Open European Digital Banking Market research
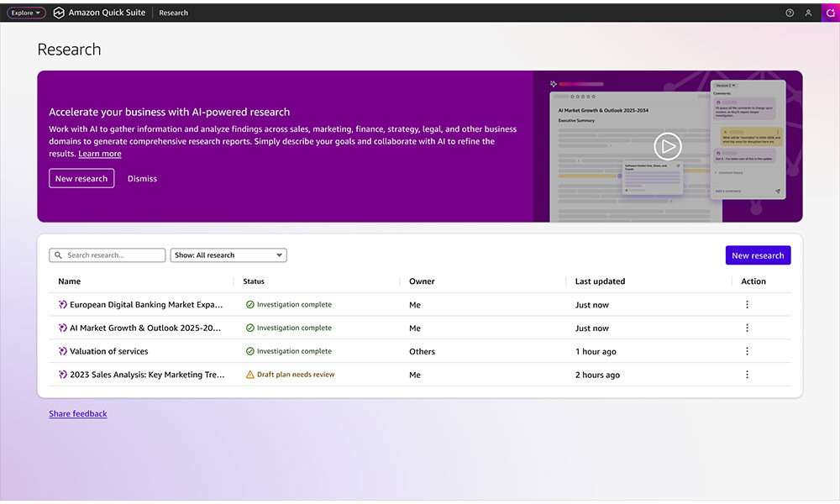The image size is (840, 504). [x=146, y=305]
